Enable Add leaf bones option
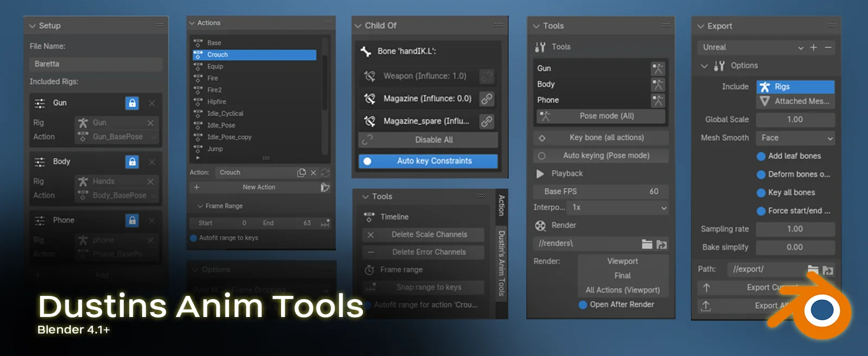Viewport: 868px width, 356px height. coord(761,156)
